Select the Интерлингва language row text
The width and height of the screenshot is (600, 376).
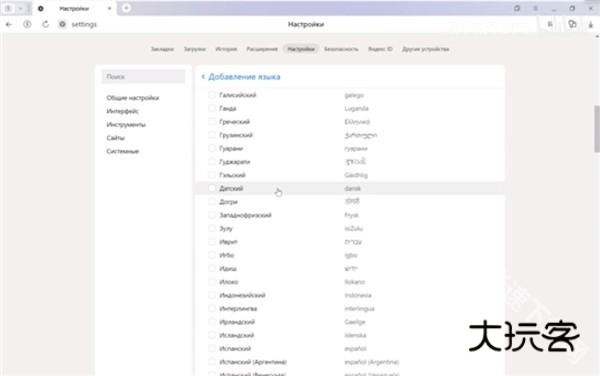coord(238,308)
